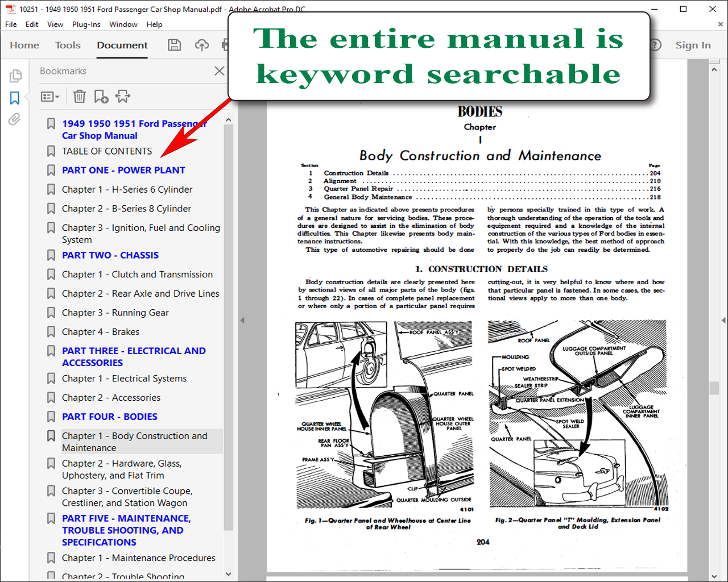Open the Attachments paperclip panel
The width and height of the screenshot is (728, 582).
15,119
